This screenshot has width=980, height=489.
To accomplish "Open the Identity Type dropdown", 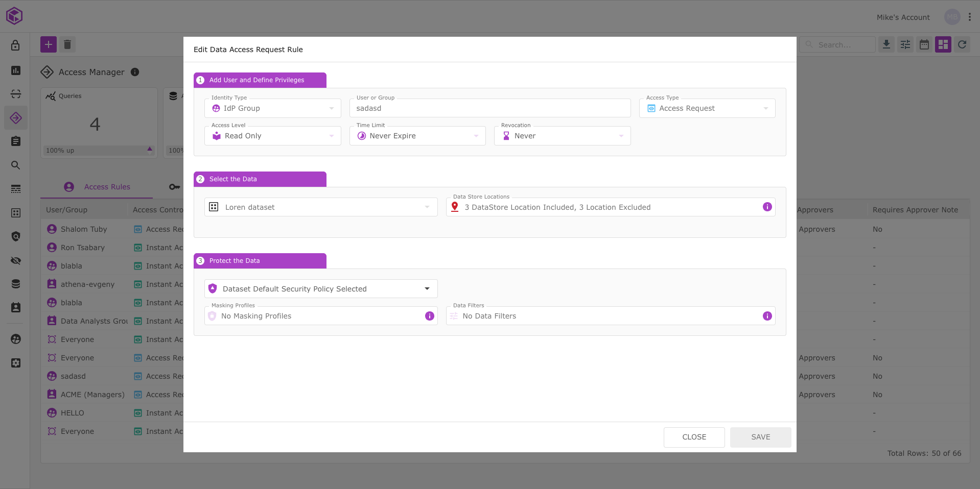I will (x=273, y=108).
